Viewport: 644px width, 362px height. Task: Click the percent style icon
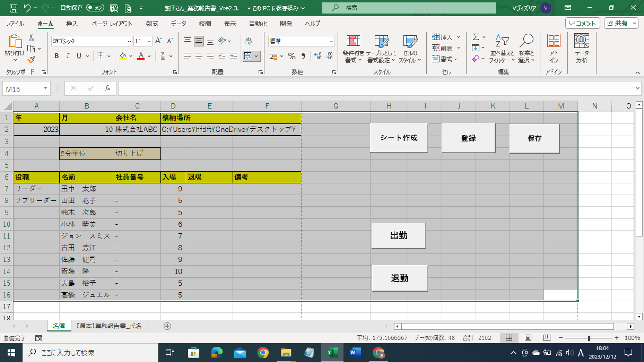(292, 56)
